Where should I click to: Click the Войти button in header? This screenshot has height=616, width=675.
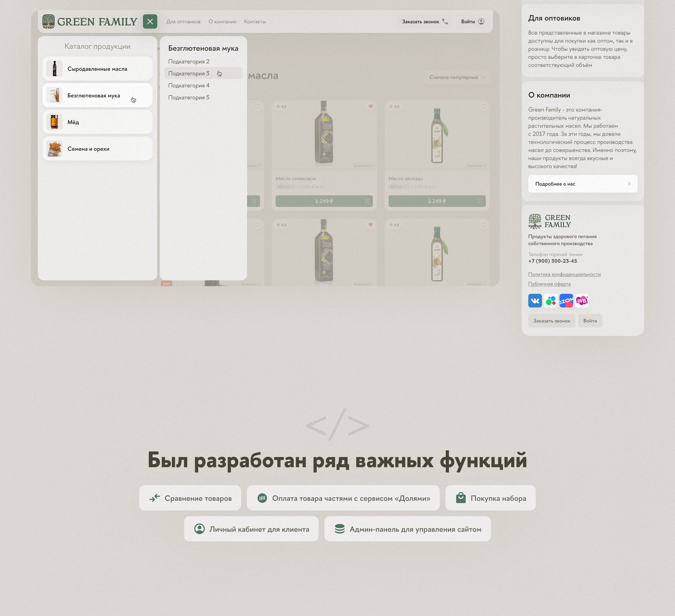click(472, 21)
